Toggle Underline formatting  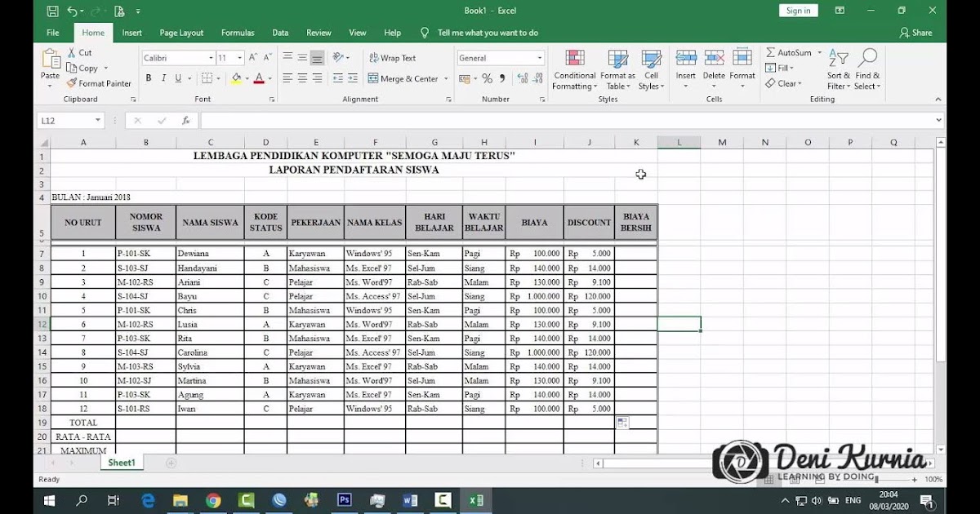point(178,78)
